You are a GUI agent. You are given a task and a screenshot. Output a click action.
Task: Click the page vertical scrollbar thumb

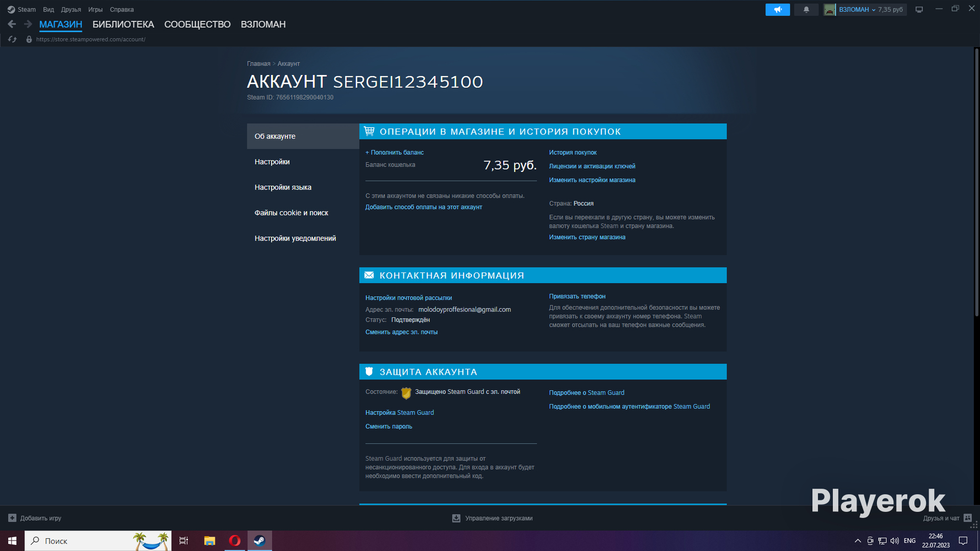coord(977,182)
